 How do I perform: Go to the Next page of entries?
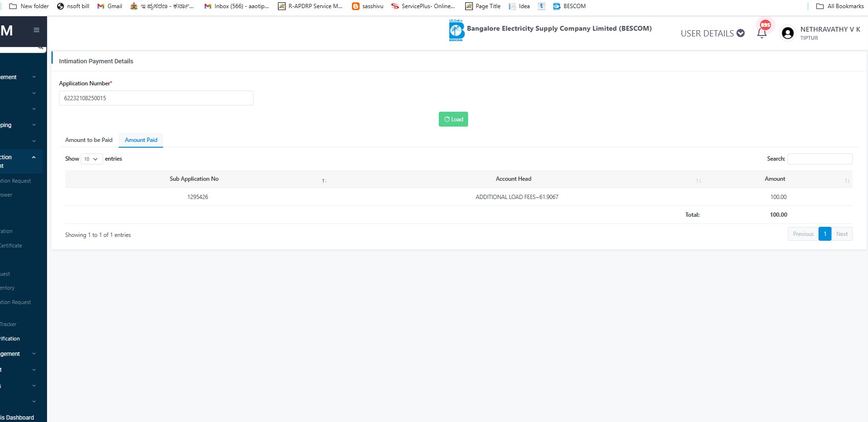(x=842, y=234)
